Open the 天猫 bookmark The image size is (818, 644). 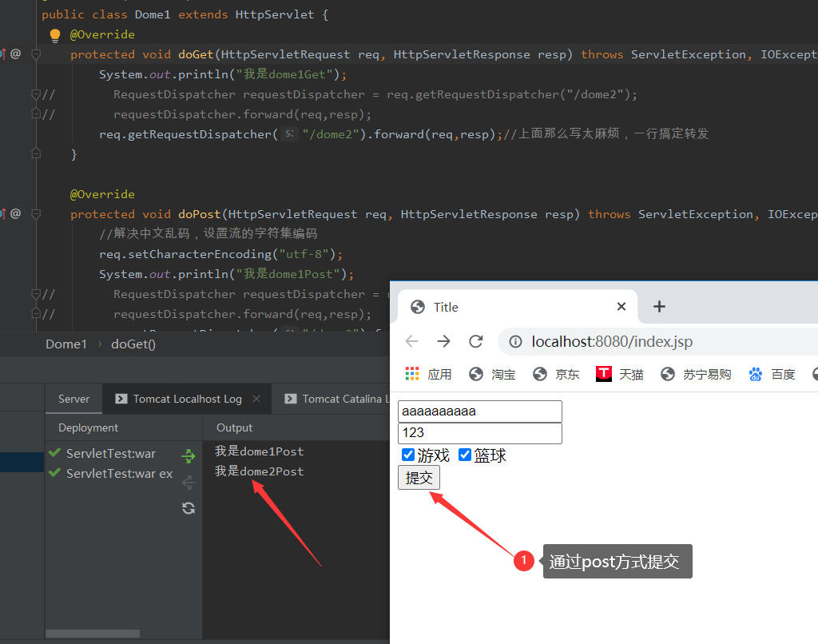click(x=620, y=374)
